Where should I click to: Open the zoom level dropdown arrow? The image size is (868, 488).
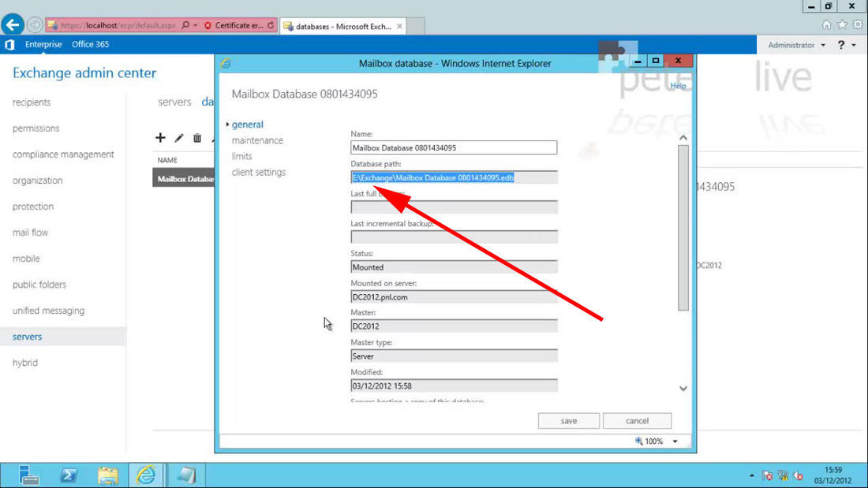675,441
